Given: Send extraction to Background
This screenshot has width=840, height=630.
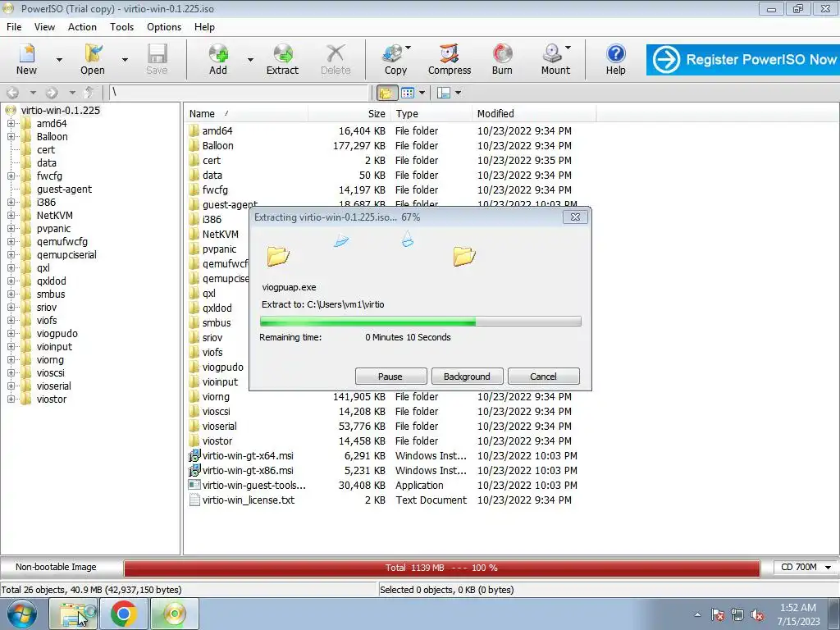Looking at the screenshot, I should coord(467,376).
